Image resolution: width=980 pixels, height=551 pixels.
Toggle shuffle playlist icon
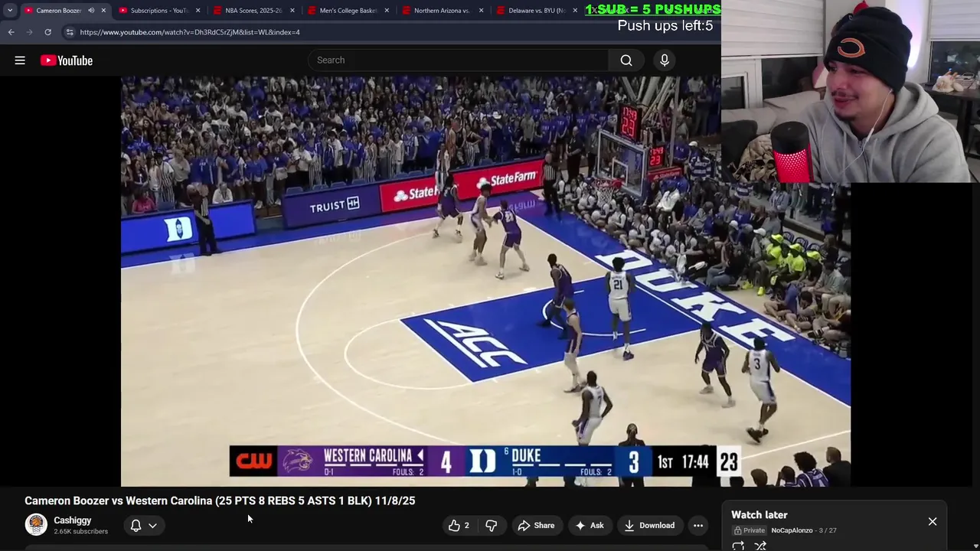[760, 546]
